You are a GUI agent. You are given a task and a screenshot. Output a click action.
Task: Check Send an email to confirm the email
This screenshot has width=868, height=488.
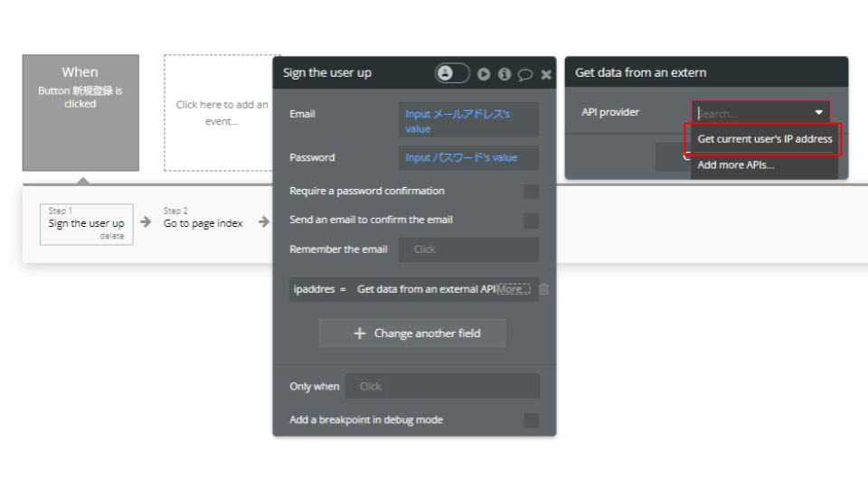click(531, 221)
